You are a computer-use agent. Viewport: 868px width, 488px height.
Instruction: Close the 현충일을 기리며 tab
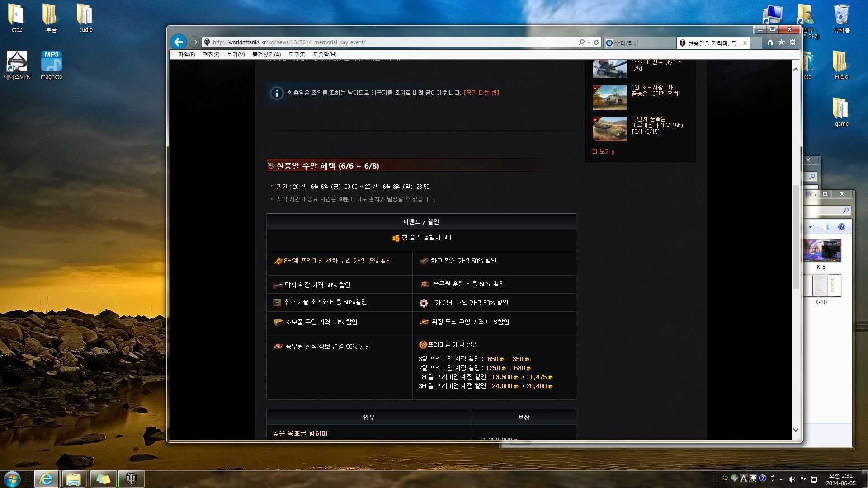tap(745, 43)
